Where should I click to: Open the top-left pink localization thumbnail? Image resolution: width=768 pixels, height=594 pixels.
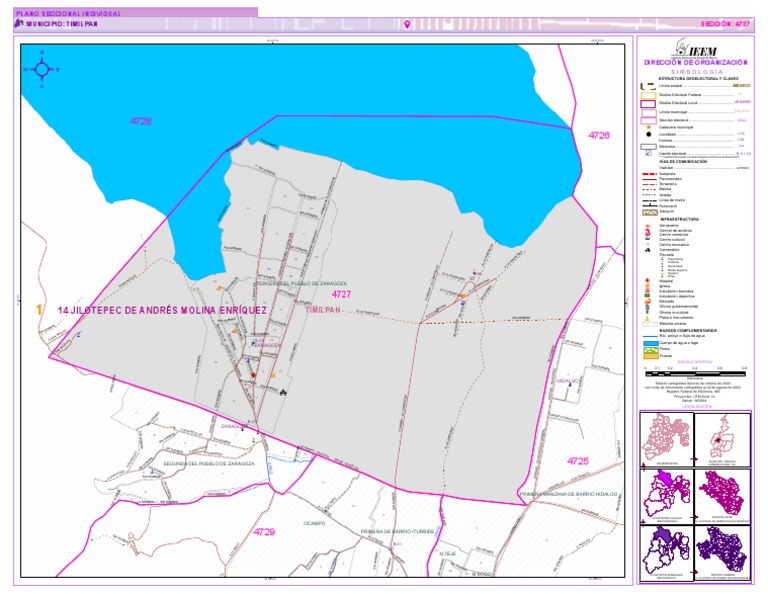(x=667, y=439)
